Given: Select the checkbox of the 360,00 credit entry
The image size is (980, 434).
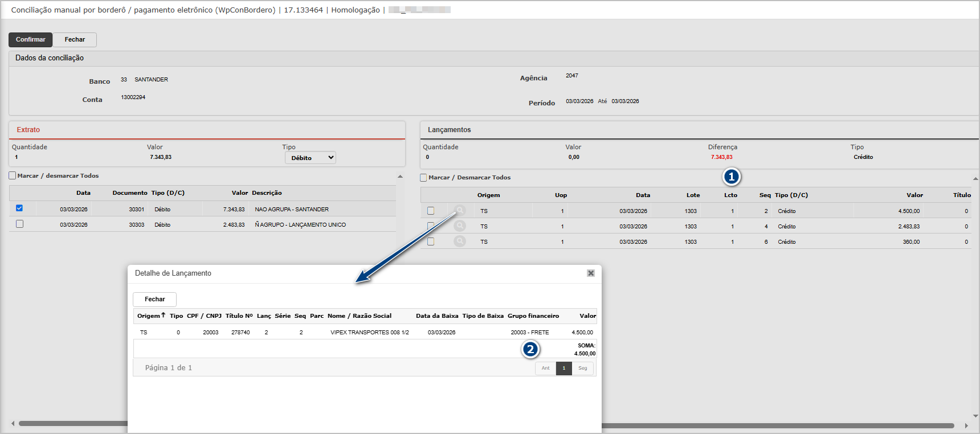Looking at the screenshot, I should point(431,241).
